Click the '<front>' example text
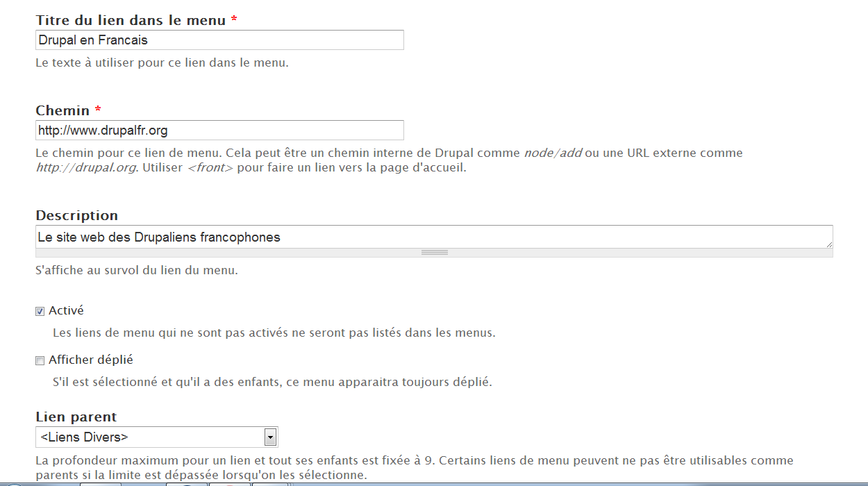The image size is (868, 486). 210,168
